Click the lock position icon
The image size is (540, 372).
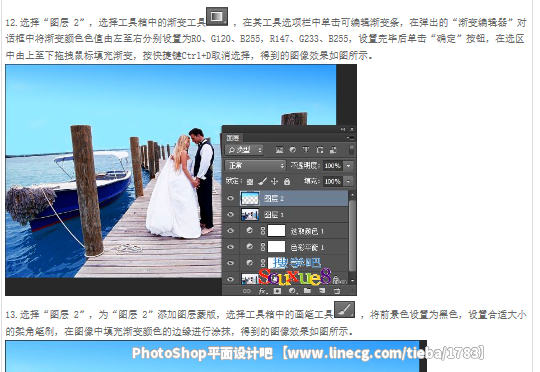(x=274, y=181)
